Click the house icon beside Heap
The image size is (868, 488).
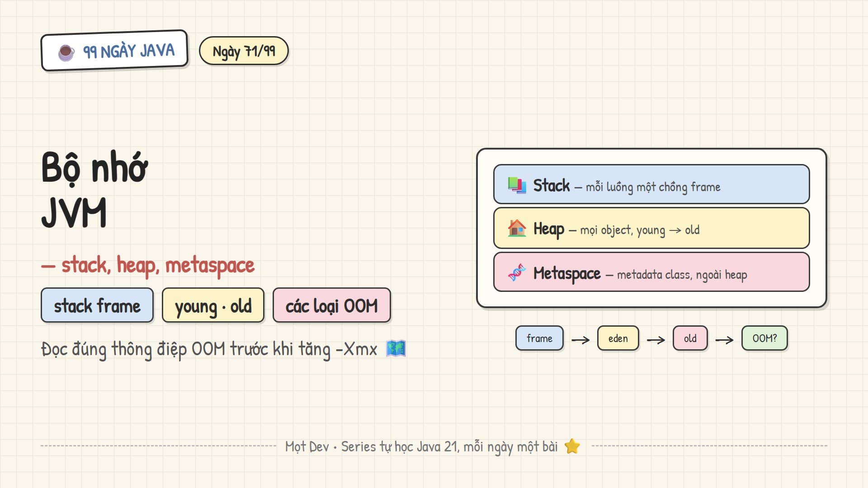pyautogui.click(x=517, y=228)
